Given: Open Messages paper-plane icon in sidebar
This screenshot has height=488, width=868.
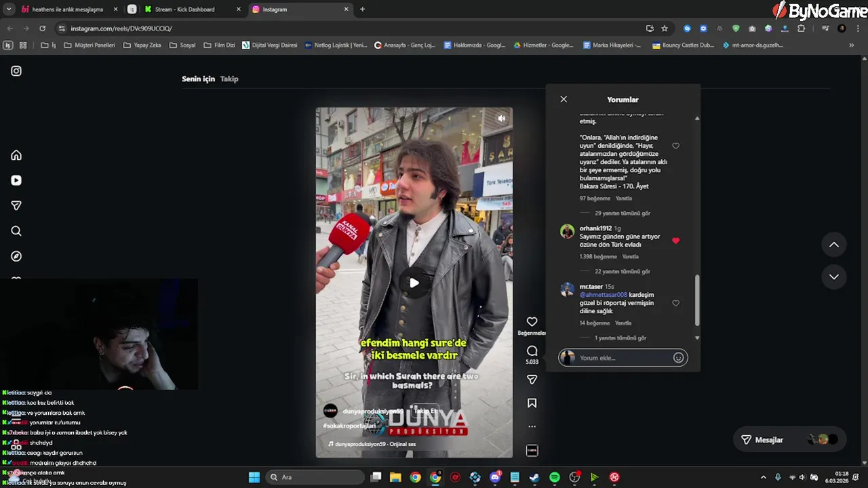Looking at the screenshot, I should [x=16, y=205].
